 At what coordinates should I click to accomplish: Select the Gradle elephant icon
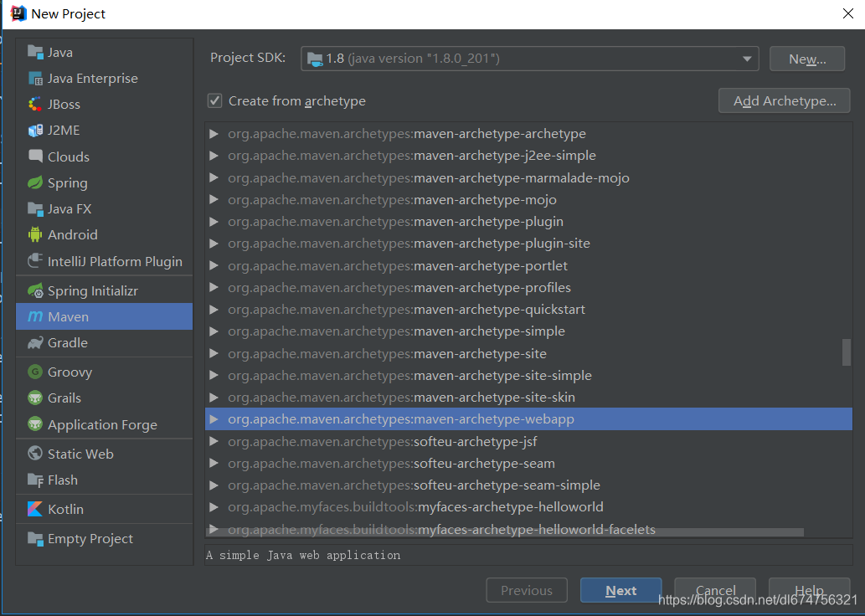point(35,342)
